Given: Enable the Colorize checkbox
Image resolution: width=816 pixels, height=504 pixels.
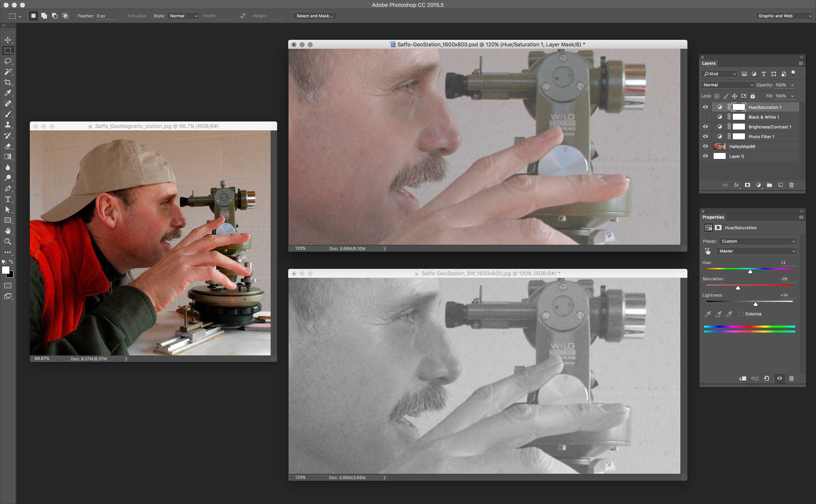Looking at the screenshot, I should click(741, 314).
